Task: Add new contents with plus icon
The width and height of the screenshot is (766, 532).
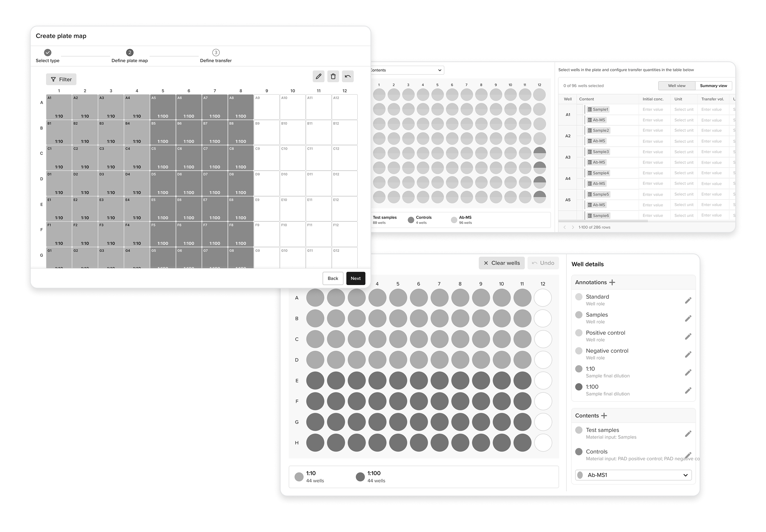Action: 604,416
